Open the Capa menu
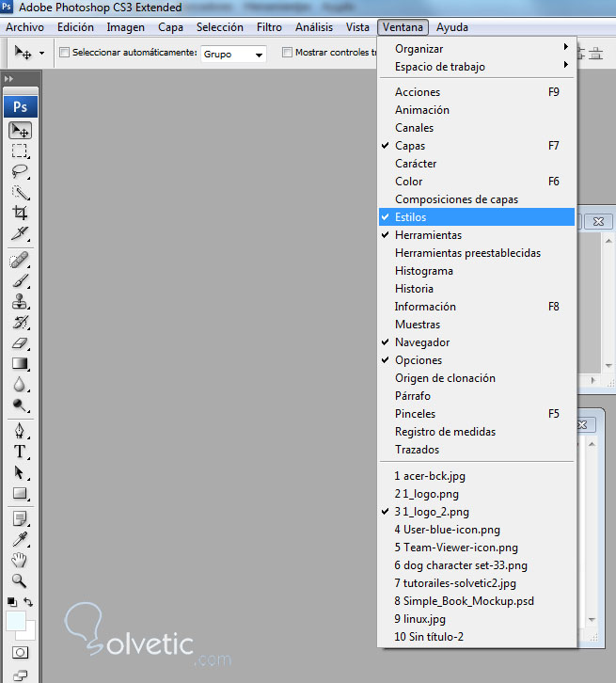This screenshot has width=616, height=683. pos(170,27)
